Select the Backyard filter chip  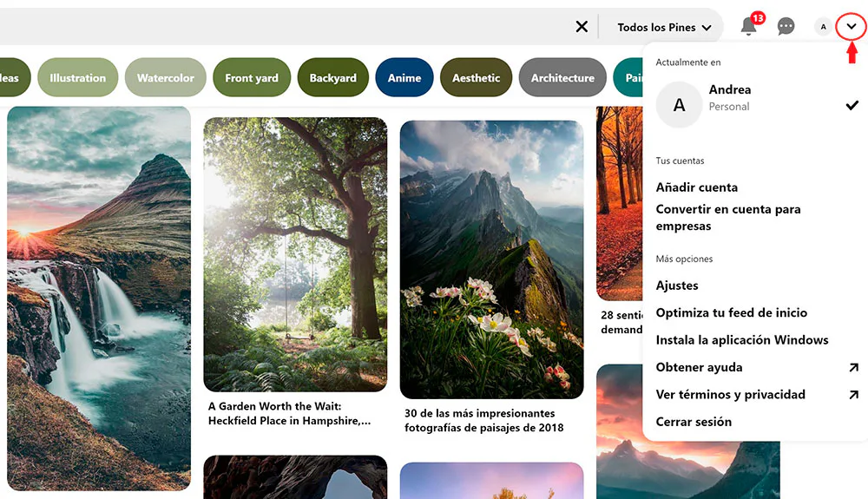tap(332, 78)
